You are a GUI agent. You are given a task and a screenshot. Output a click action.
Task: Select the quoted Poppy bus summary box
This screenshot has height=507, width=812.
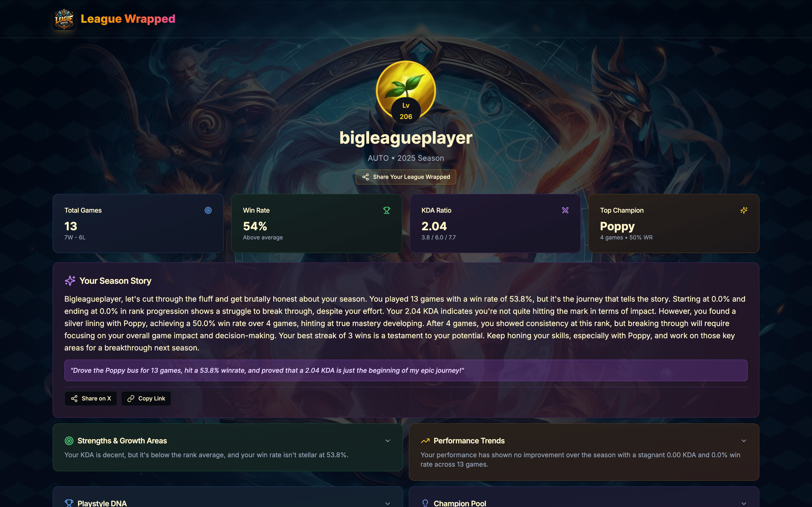(406, 370)
